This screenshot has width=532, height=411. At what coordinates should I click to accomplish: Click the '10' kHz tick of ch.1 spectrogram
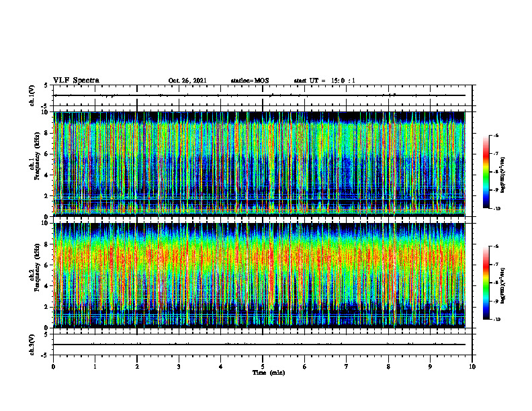click(x=46, y=112)
